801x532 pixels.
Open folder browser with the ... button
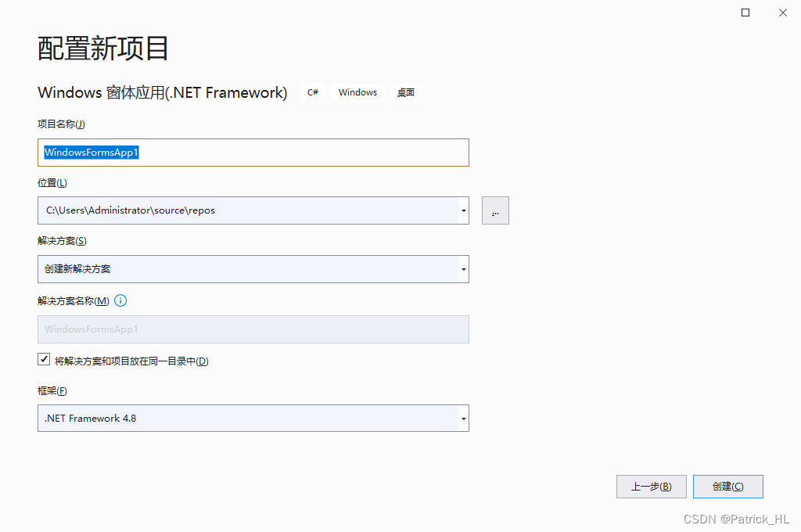point(495,210)
